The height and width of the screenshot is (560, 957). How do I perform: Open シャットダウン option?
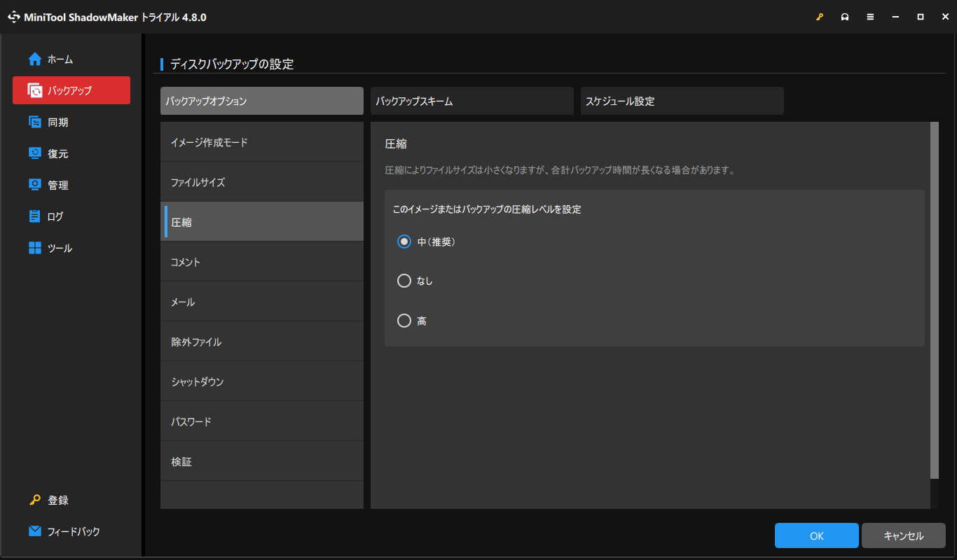click(262, 381)
